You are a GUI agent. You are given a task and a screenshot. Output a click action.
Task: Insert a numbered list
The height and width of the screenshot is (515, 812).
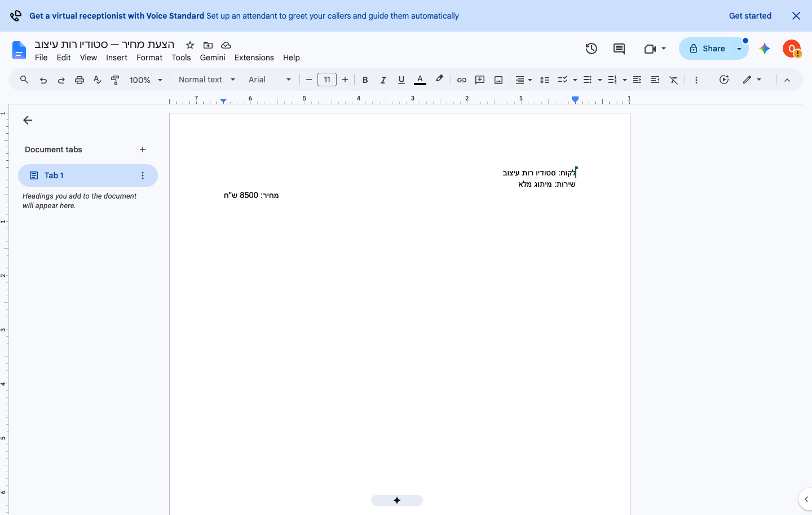[x=612, y=80]
